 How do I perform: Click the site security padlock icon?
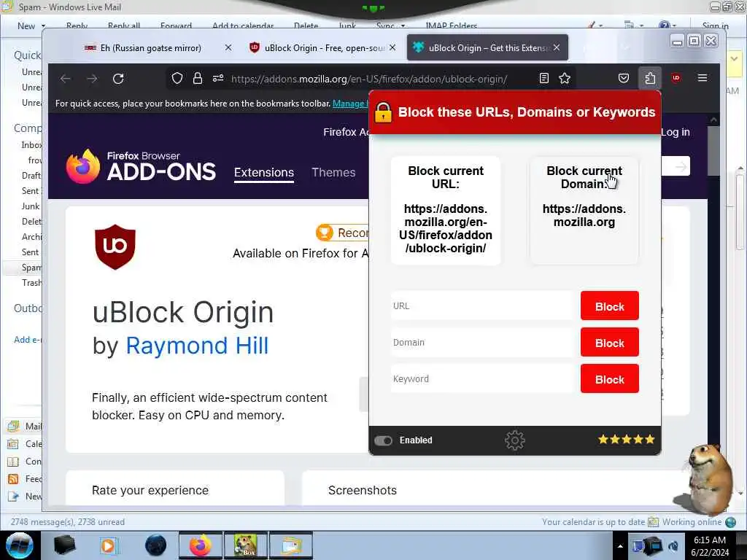click(x=197, y=79)
